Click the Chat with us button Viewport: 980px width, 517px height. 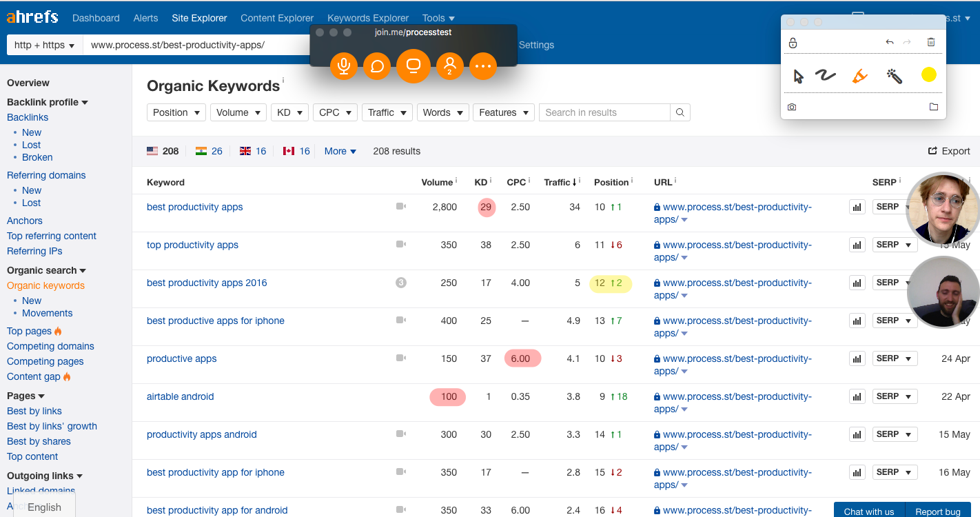pyautogui.click(x=869, y=511)
